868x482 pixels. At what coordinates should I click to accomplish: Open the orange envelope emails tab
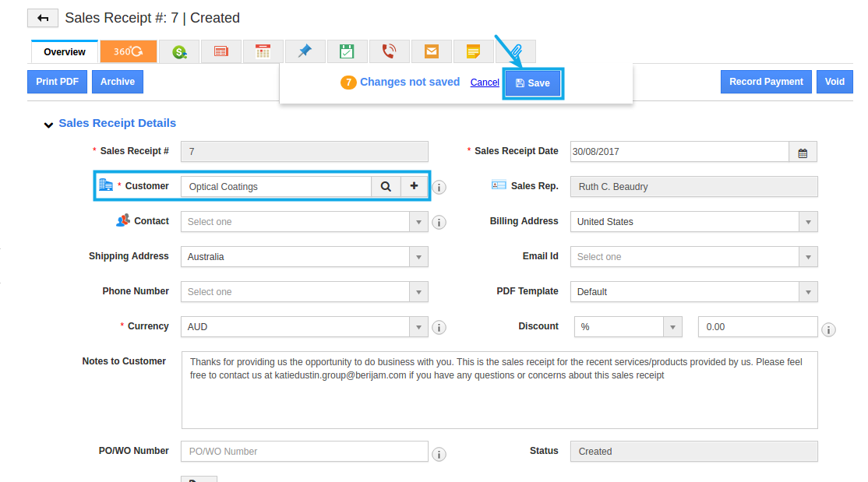coord(431,51)
